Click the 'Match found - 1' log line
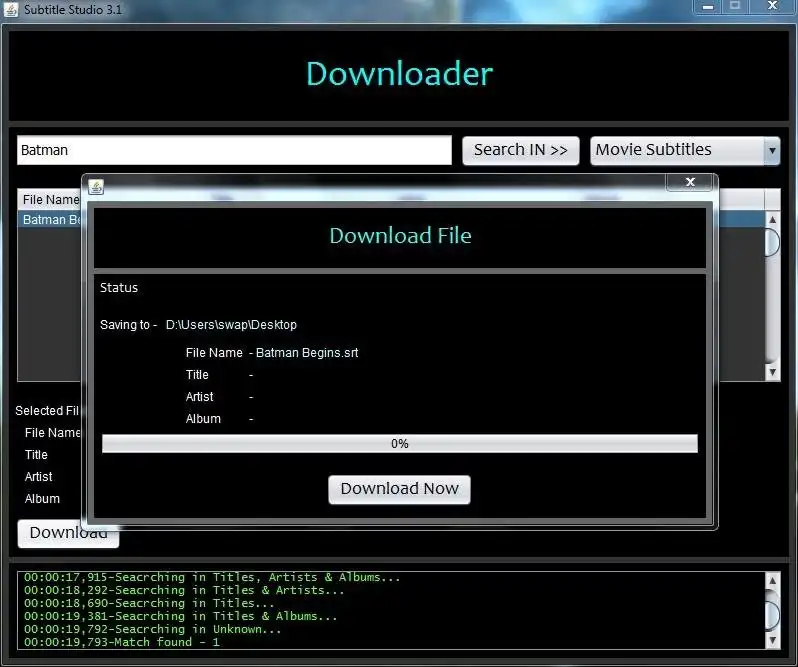798x667 pixels. (x=122, y=642)
